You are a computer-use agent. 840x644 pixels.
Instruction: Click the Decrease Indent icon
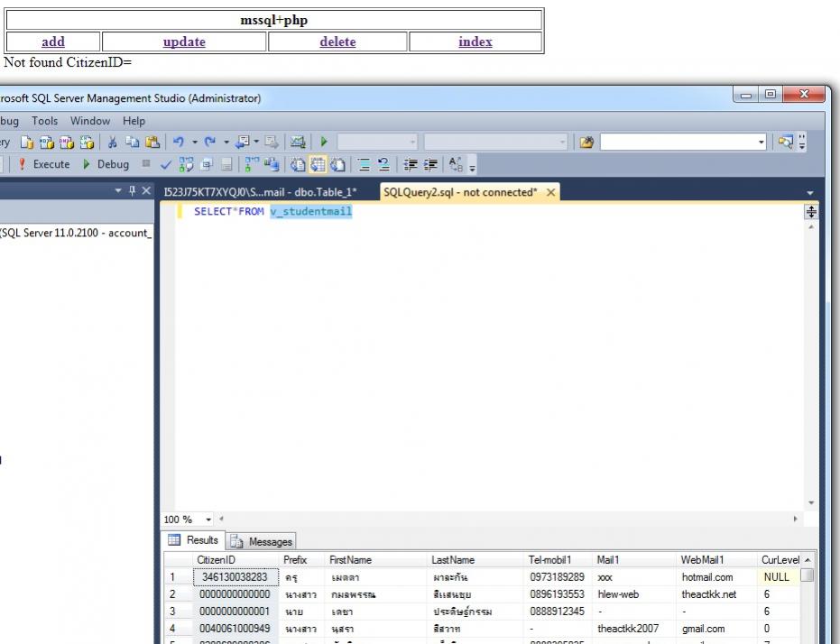(411, 164)
